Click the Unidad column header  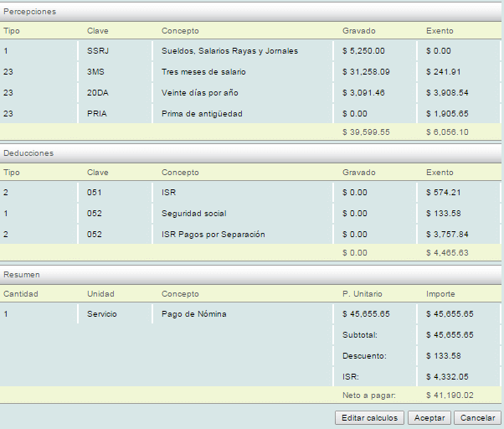(x=100, y=294)
